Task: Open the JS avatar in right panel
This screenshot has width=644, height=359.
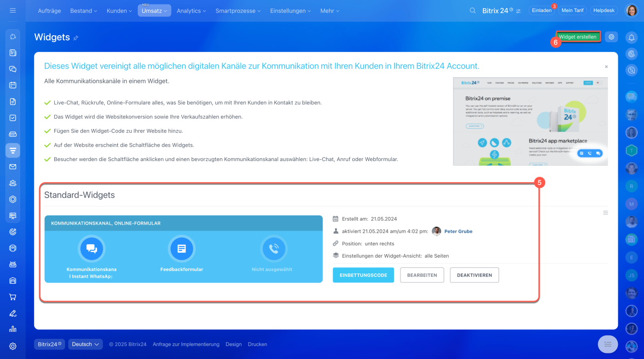Action: (x=631, y=275)
